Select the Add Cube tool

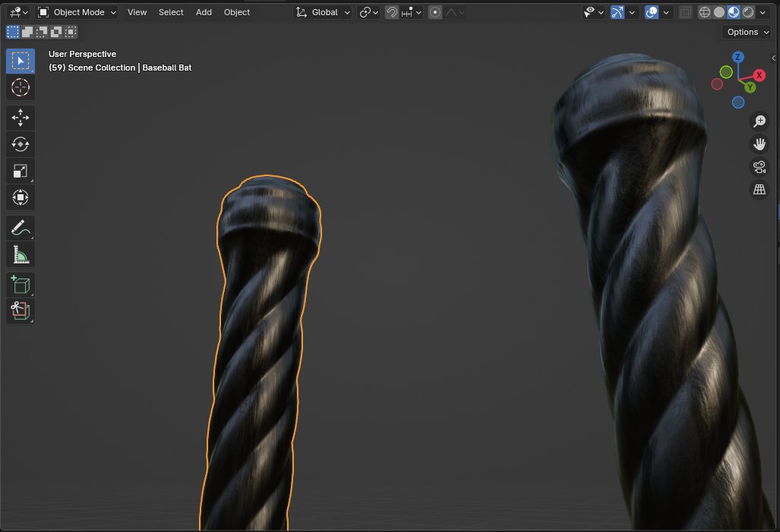click(20, 285)
